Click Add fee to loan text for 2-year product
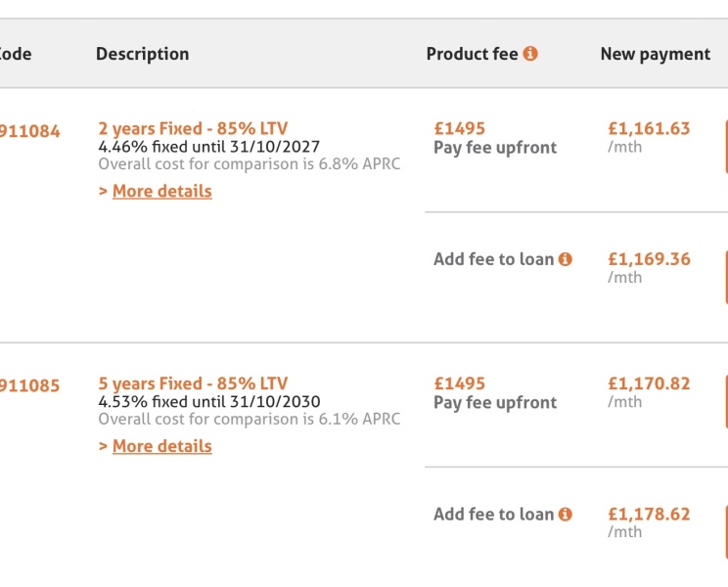728x587 pixels. [x=493, y=259]
